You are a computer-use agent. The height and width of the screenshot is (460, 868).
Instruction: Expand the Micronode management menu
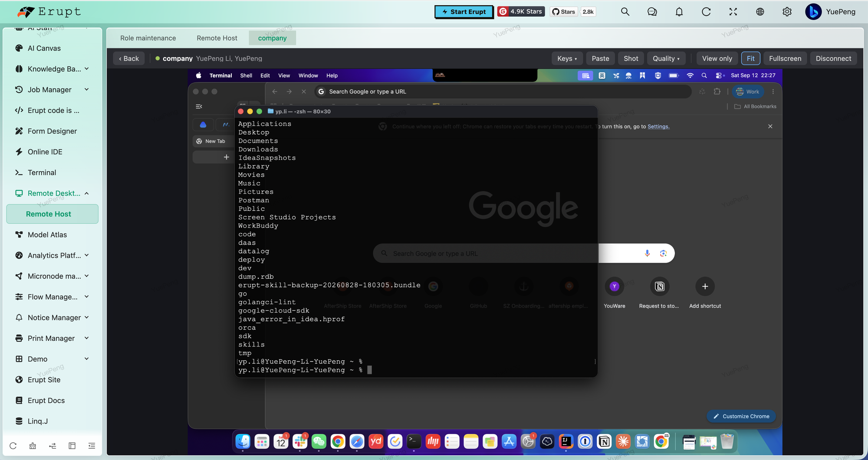52,276
